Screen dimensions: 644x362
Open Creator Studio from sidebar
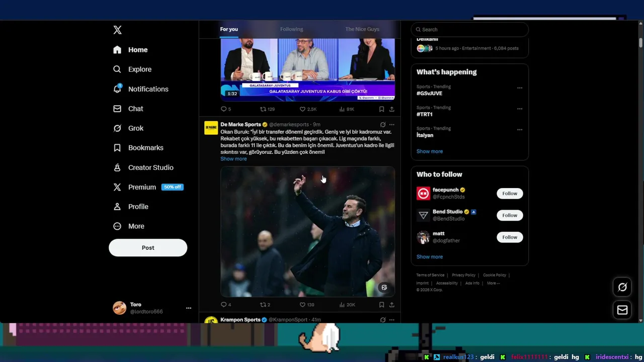tap(143, 167)
